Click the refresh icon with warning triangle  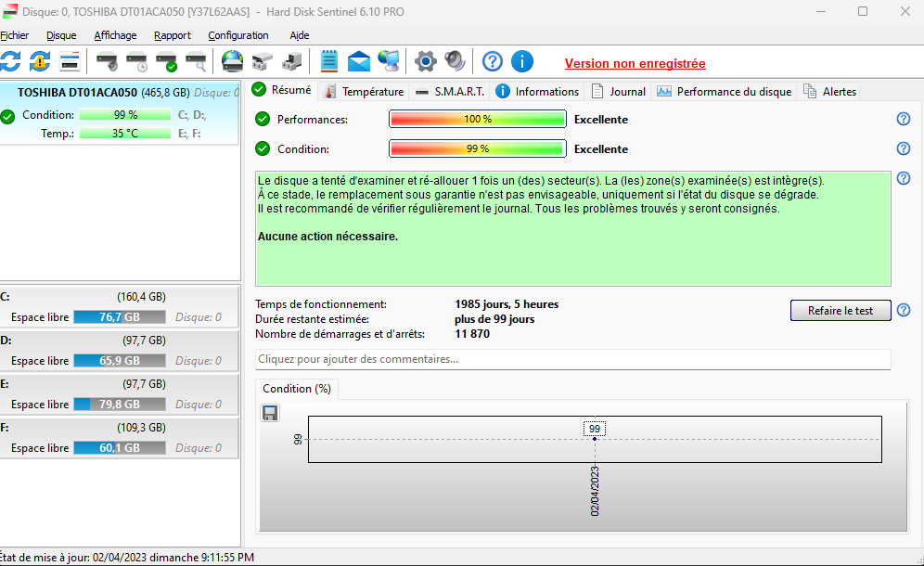point(40,61)
